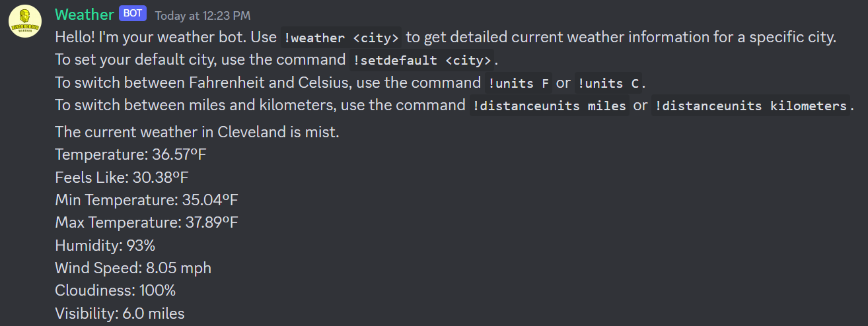Click the Today at 12:23 PM timestamp
This screenshot has height=326, width=868.
[203, 15]
